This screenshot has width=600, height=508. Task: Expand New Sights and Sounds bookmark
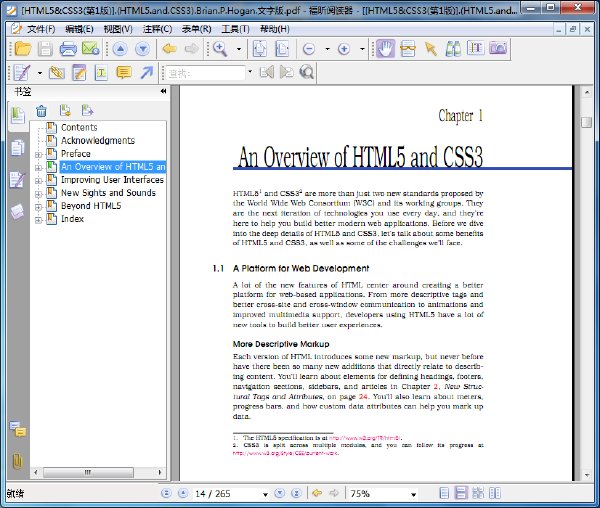point(38,194)
